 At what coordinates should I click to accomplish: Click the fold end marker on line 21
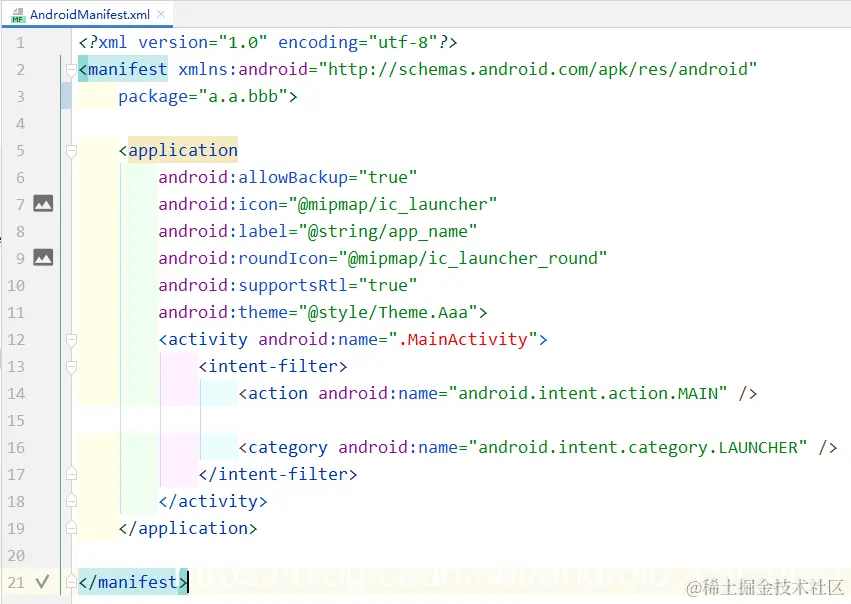coord(71,582)
